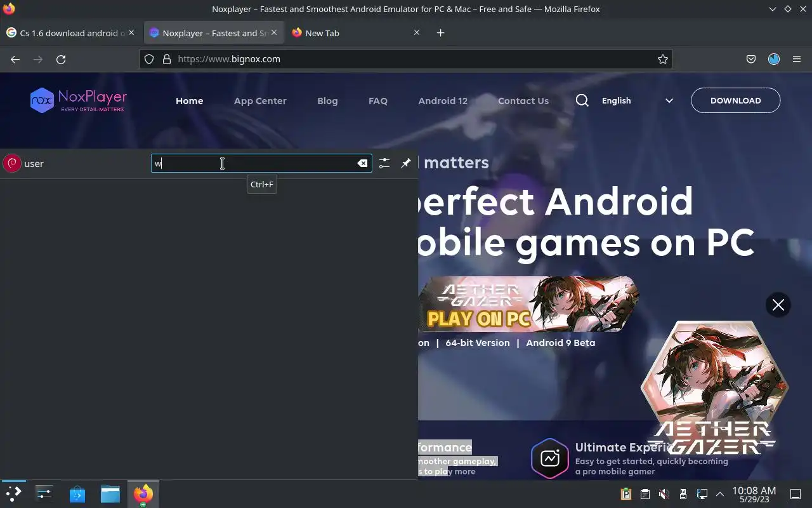Screen dimensions: 812x508
Task: Focus the launcher search field
Action: point(261,163)
